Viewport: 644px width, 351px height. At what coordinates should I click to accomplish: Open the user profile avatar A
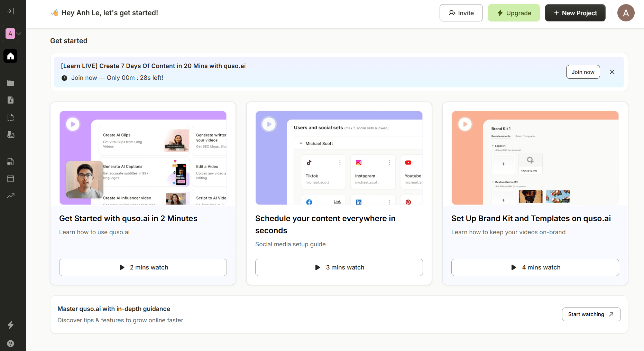point(626,13)
